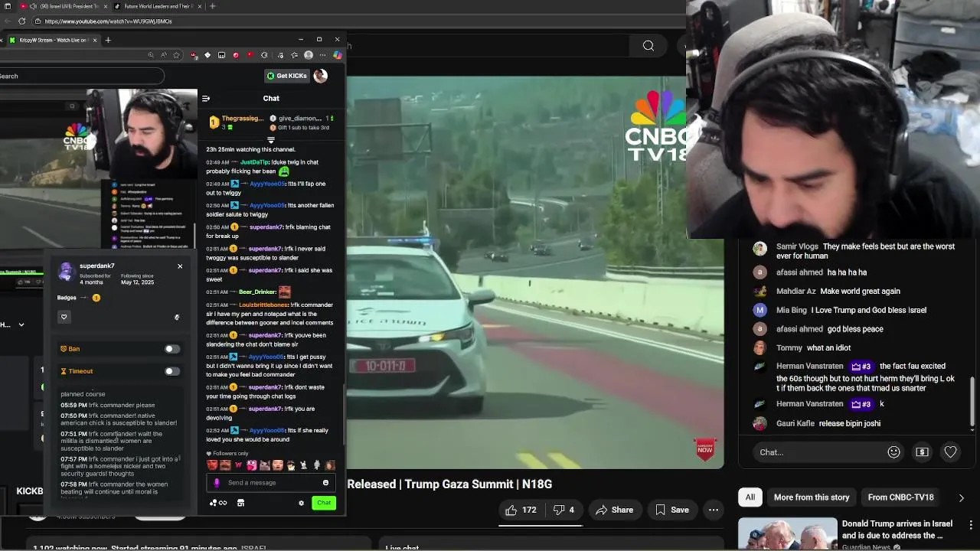Open a new tab in main browser
Viewport: 980px width, 551px height.
click(213, 6)
